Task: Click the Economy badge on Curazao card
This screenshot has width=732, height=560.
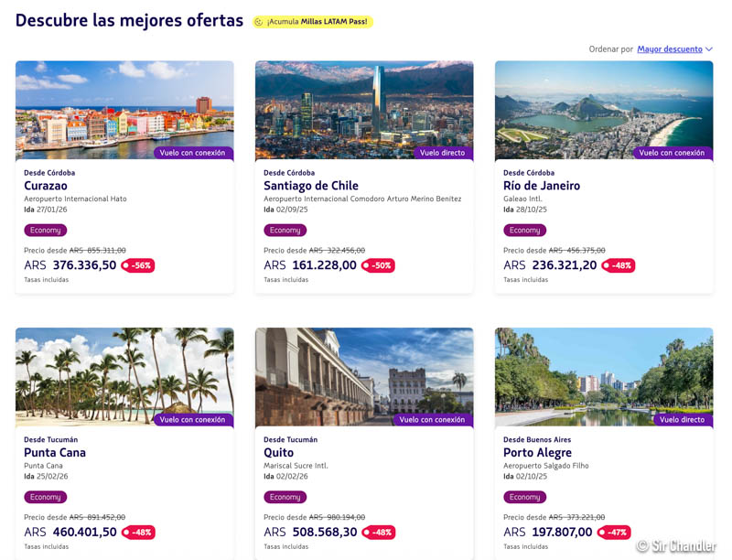Action: tap(46, 231)
